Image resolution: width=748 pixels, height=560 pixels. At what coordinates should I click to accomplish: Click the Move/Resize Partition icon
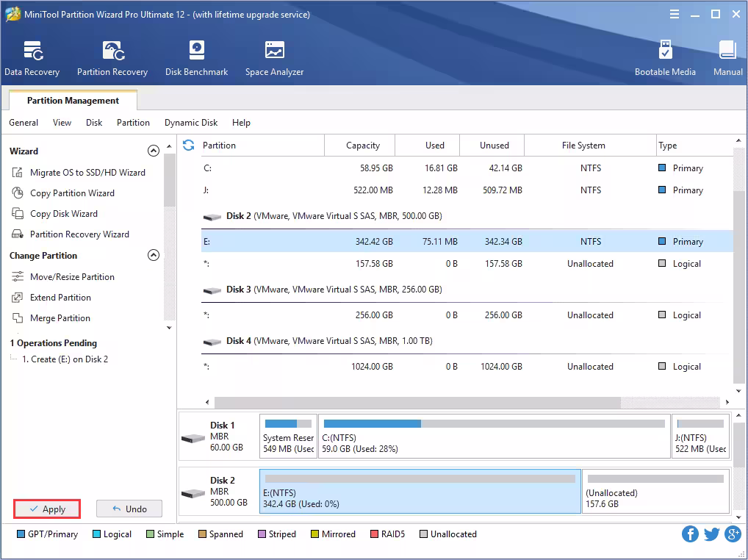point(18,276)
